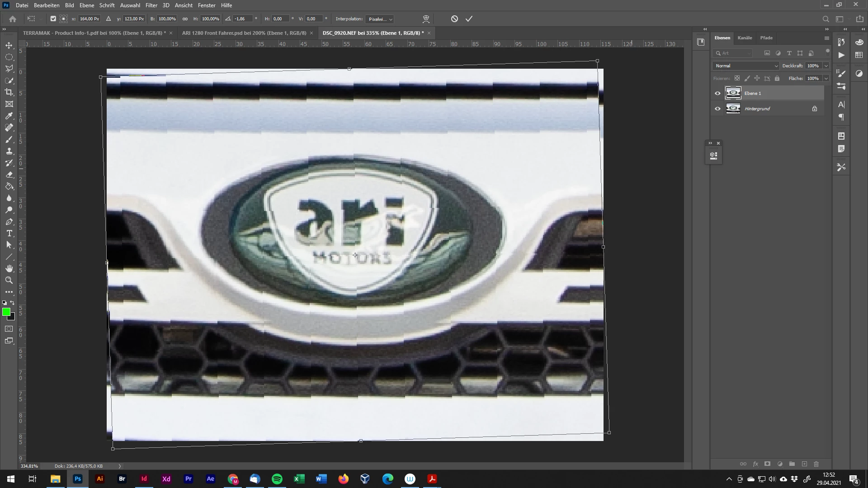This screenshot has width=868, height=488.
Task: Select the Horizontal Type tool
Action: [x=9, y=234]
